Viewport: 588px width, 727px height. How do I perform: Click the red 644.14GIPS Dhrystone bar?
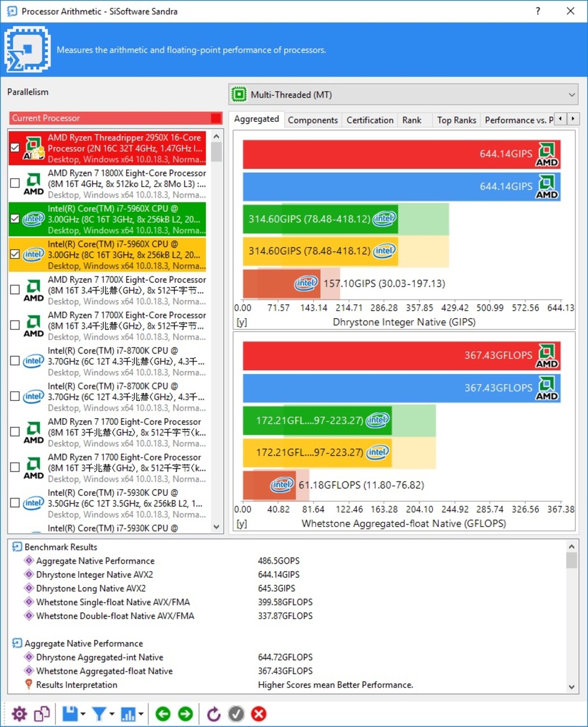click(402, 154)
